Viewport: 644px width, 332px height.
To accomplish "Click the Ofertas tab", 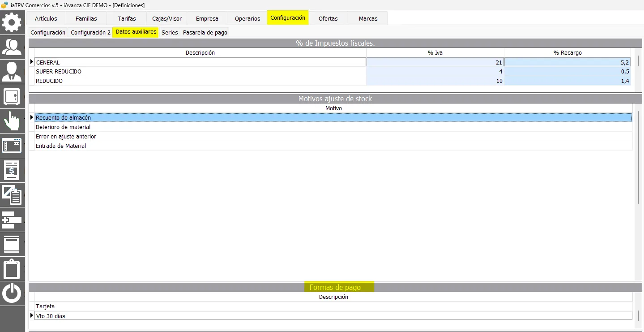I will [328, 18].
